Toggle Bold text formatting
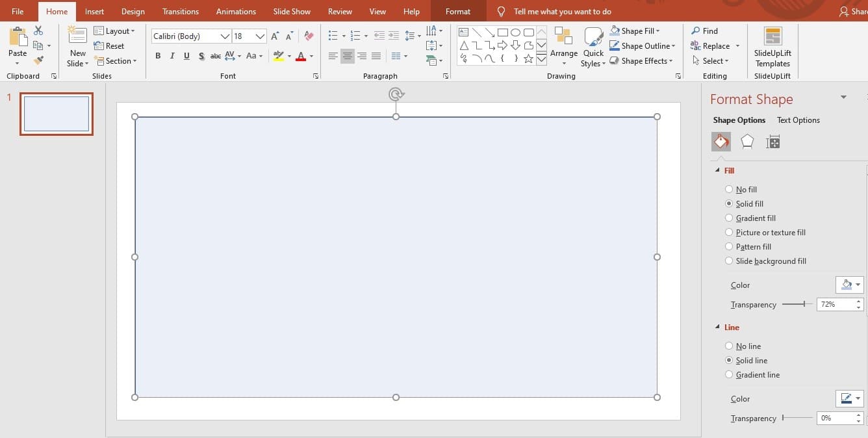Screen dimensions: 868x438 158,56
